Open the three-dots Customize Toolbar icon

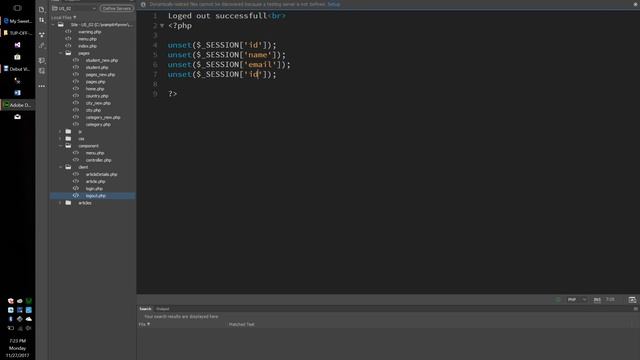coord(42,86)
